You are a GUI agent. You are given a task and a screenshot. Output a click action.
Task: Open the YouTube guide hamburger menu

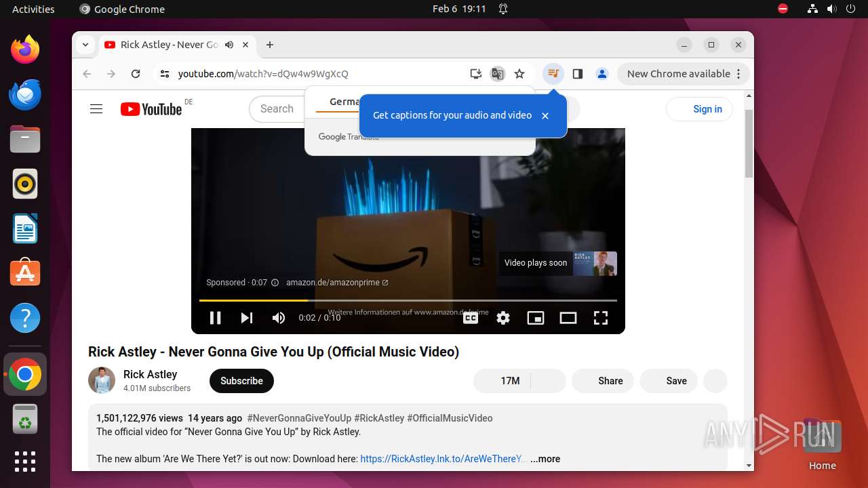pyautogui.click(x=96, y=109)
